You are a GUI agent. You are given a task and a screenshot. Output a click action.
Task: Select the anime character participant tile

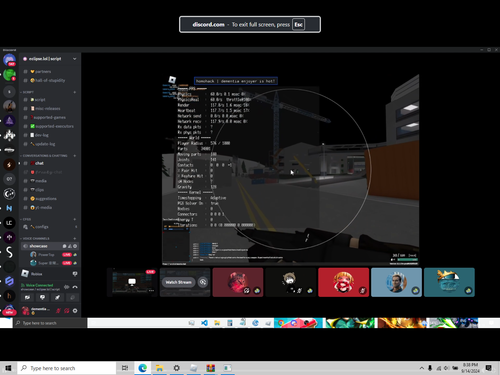point(291,282)
